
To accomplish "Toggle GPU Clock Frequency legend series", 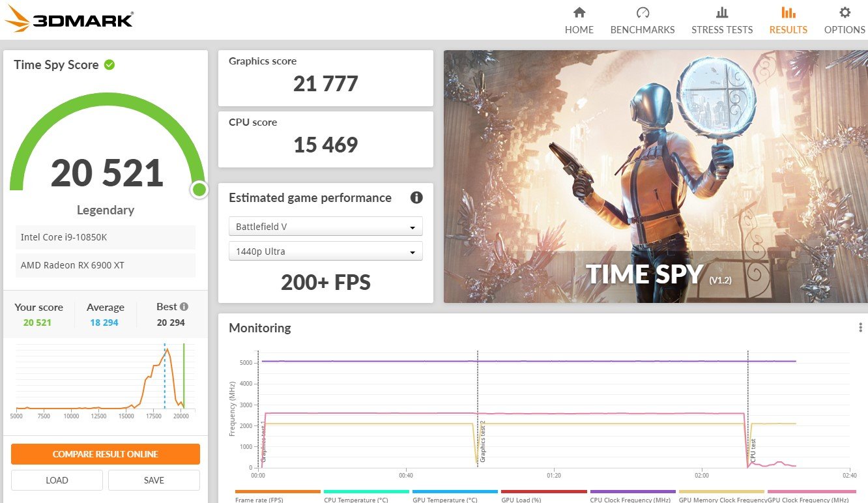I will (812, 496).
